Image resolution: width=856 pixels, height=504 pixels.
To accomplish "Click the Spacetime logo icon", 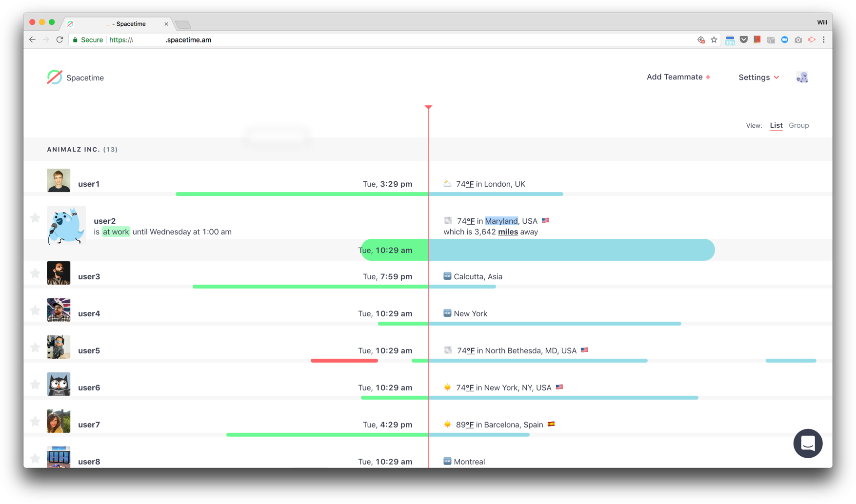I will point(55,77).
